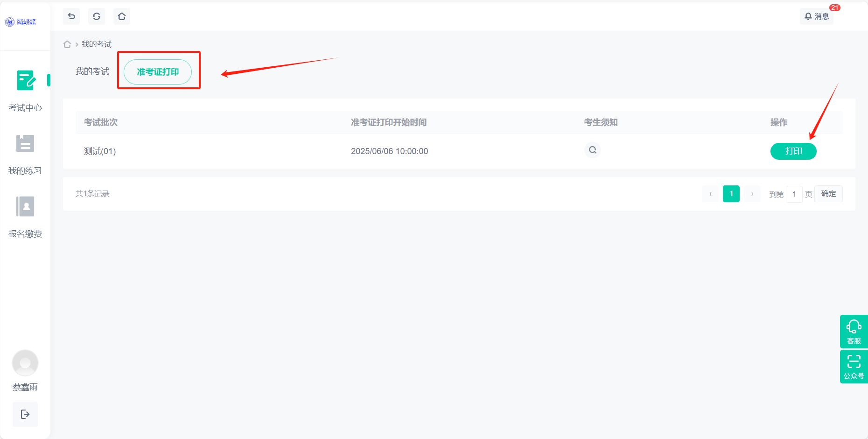Viewport: 868px width, 439px height.
Task: Select page 1 in pagination
Action: point(731,194)
